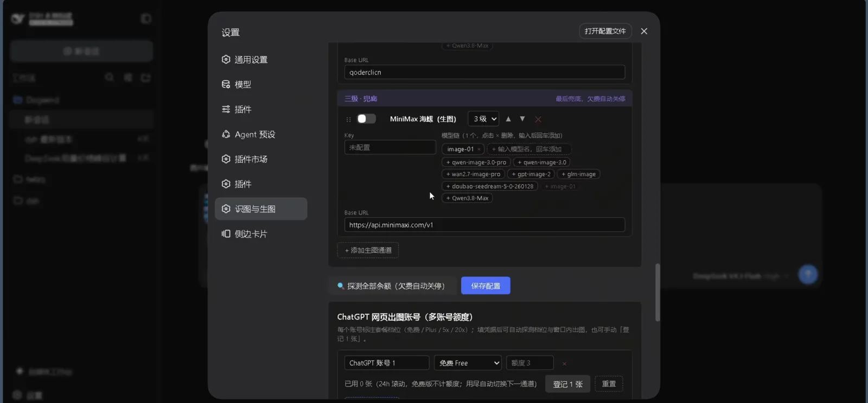
Task: Focus the MiniMax Key input field
Action: click(x=390, y=147)
